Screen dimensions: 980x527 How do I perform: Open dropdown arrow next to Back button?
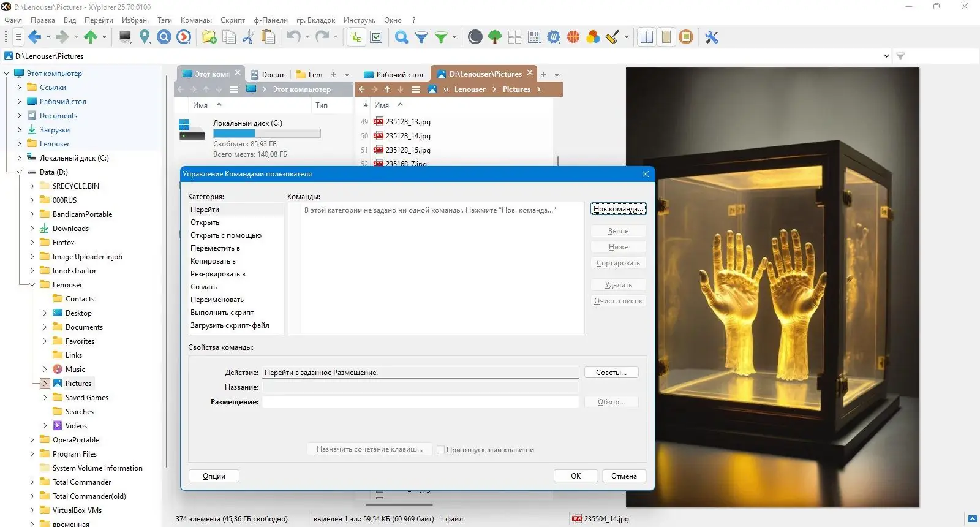click(x=47, y=37)
